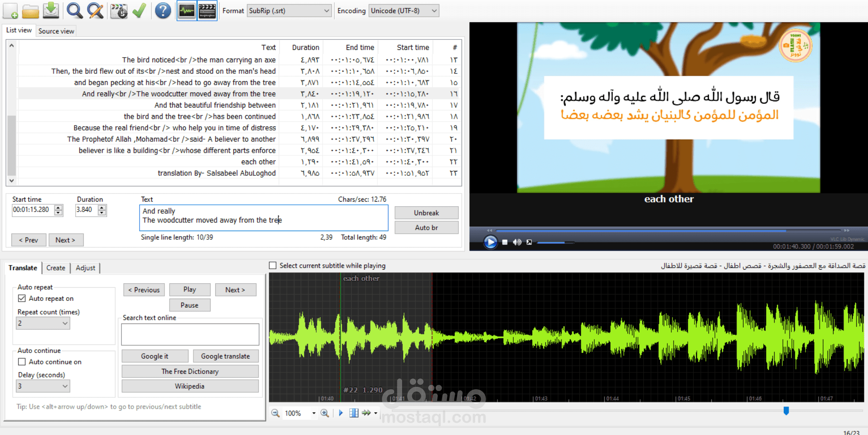Run spell check green checkmark
The height and width of the screenshot is (435, 868).
click(139, 10)
